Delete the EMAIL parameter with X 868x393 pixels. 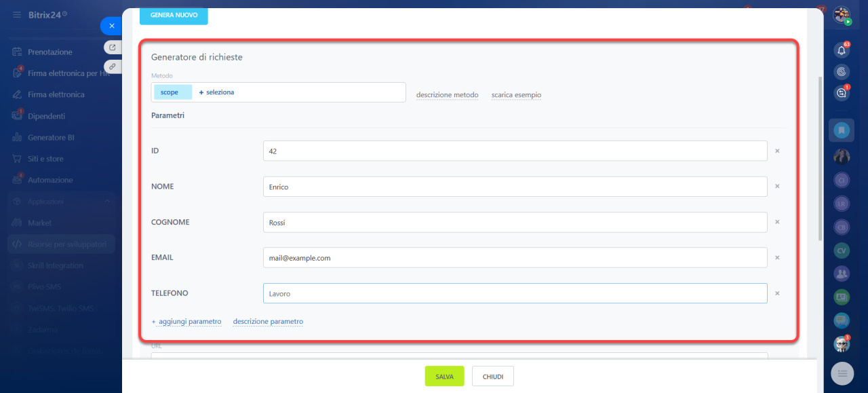pos(777,258)
